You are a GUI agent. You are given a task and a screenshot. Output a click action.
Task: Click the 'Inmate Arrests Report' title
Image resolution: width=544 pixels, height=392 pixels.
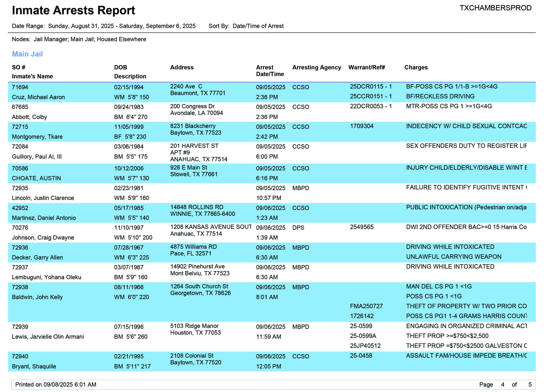point(73,10)
